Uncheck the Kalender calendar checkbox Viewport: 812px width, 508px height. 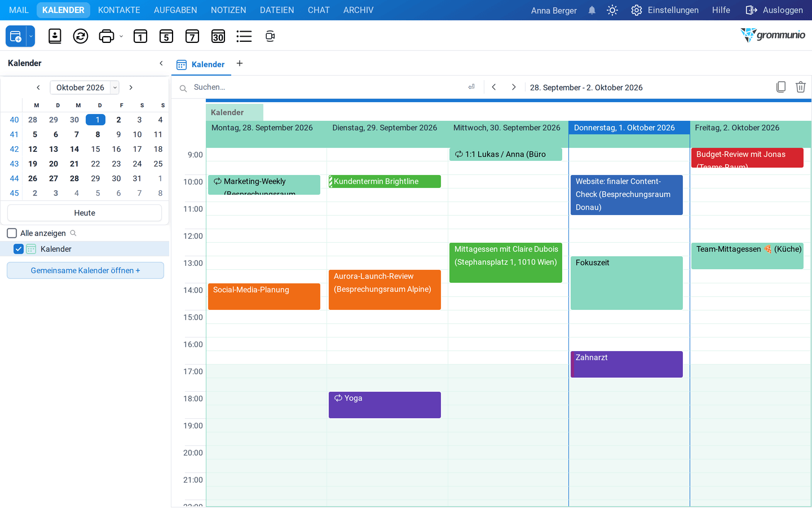pos(19,249)
